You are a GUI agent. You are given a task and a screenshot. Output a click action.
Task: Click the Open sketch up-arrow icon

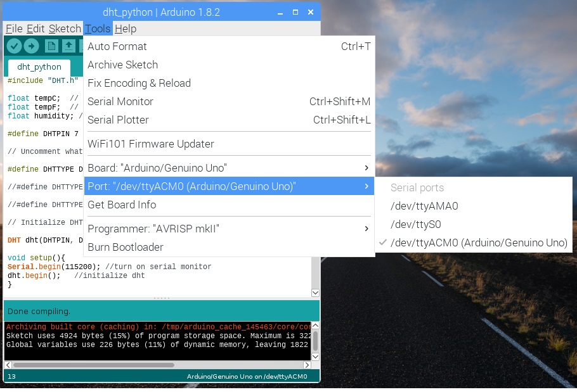click(68, 46)
